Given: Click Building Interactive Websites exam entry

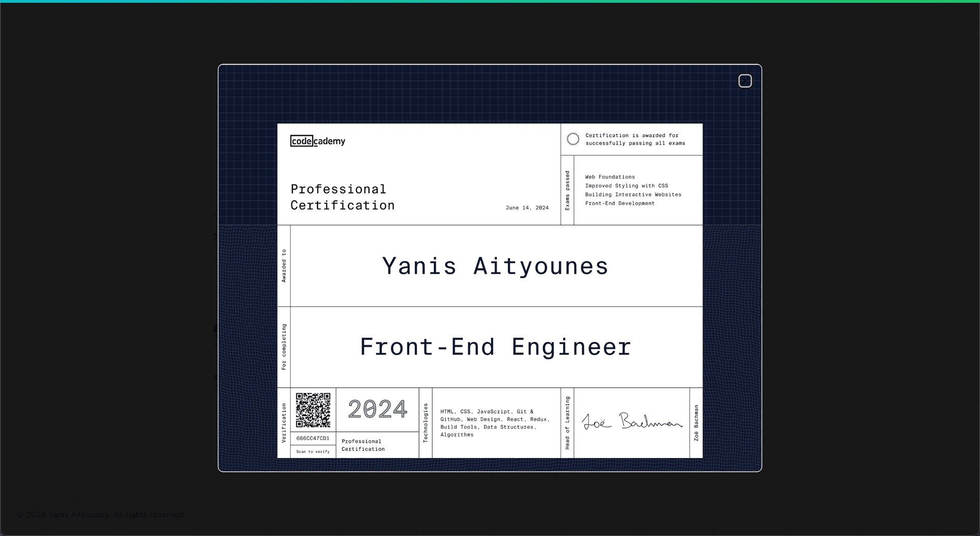Looking at the screenshot, I should 633,195.
